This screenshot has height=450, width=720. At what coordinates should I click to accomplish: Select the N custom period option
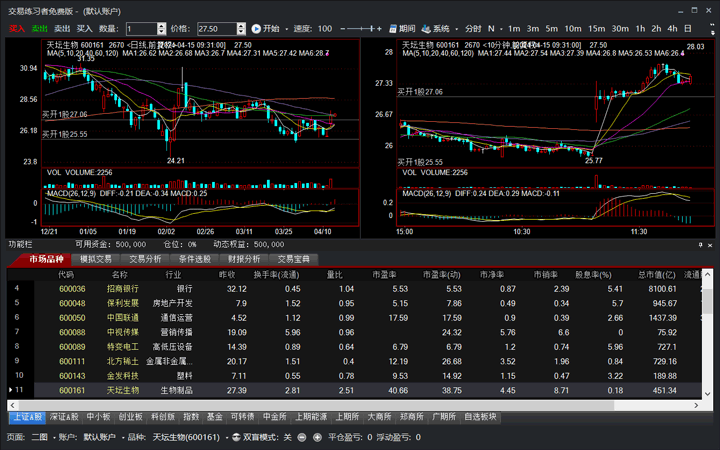pos(491,28)
